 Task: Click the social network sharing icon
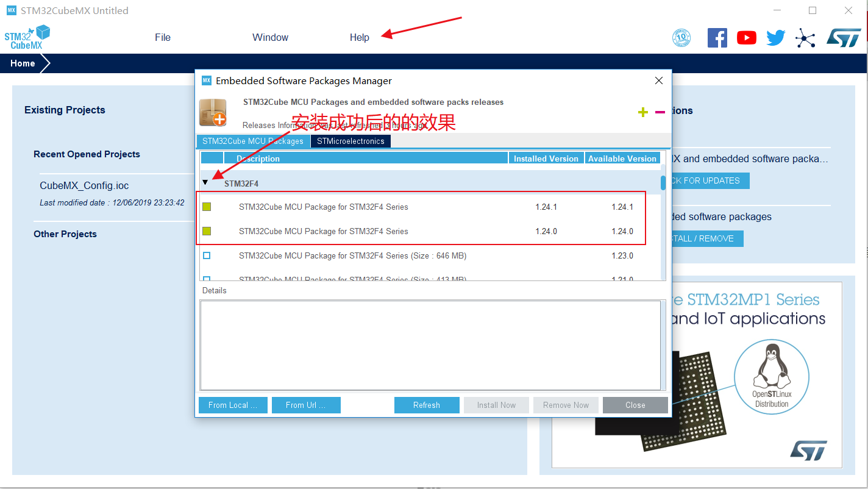click(x=805, y=38)
